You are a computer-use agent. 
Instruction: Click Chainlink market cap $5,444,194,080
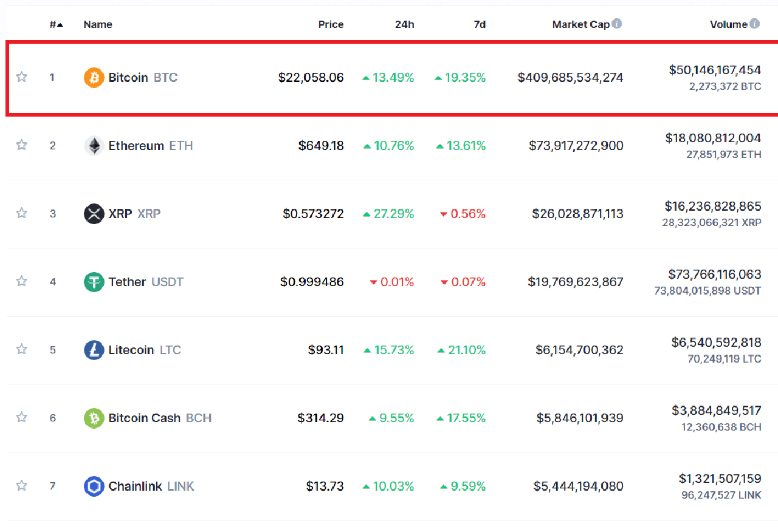coord(578,486)
